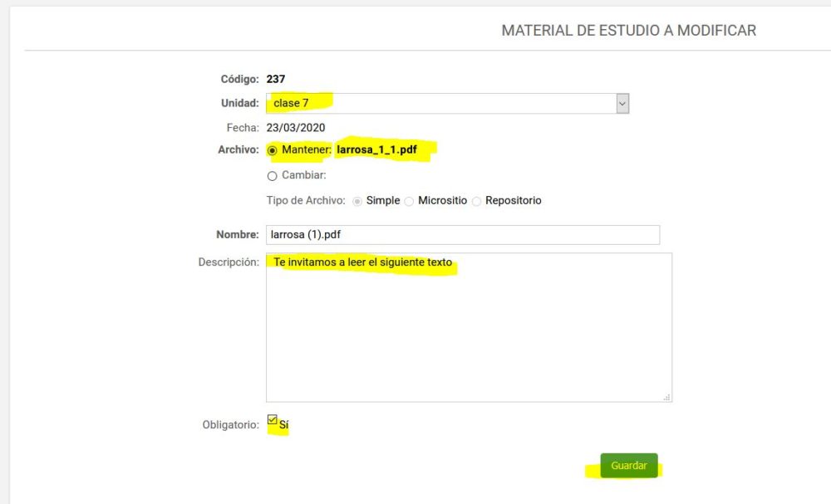The width and height of the screenshot is (831, 504).
Task: Click the Fecha date 23/03/2020
Action: tap(296, 128)
